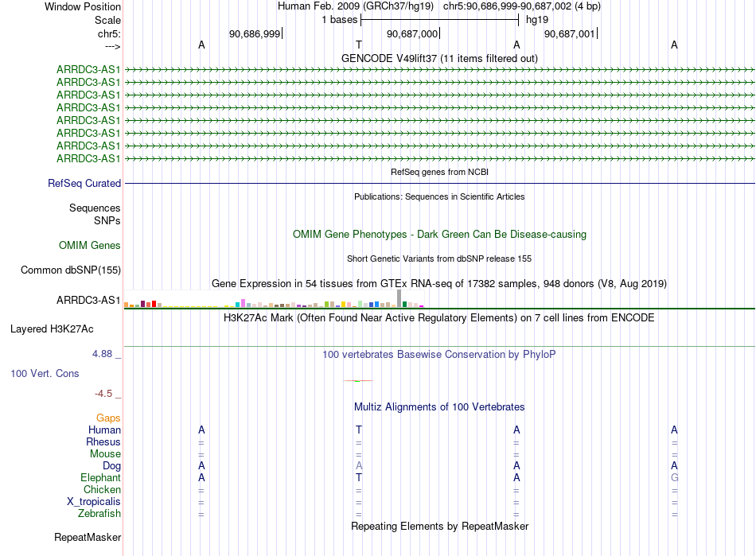
Task: Click the 'hg19' text next to scale bar
Action: (x=537, y=20)
